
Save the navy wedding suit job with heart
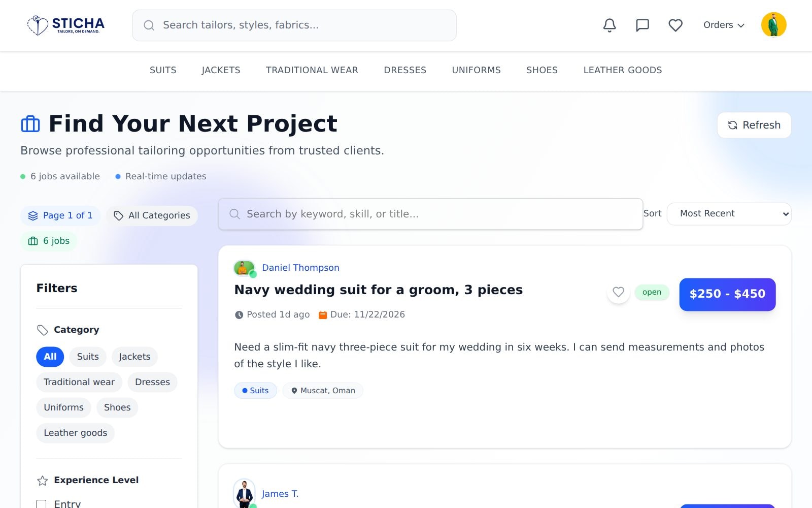point(618,292)
